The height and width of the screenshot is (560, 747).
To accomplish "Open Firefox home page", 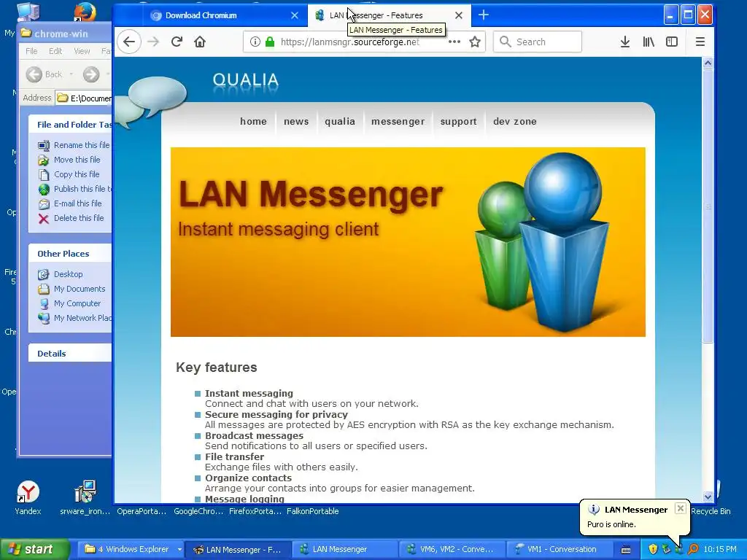I will point(200,42).
